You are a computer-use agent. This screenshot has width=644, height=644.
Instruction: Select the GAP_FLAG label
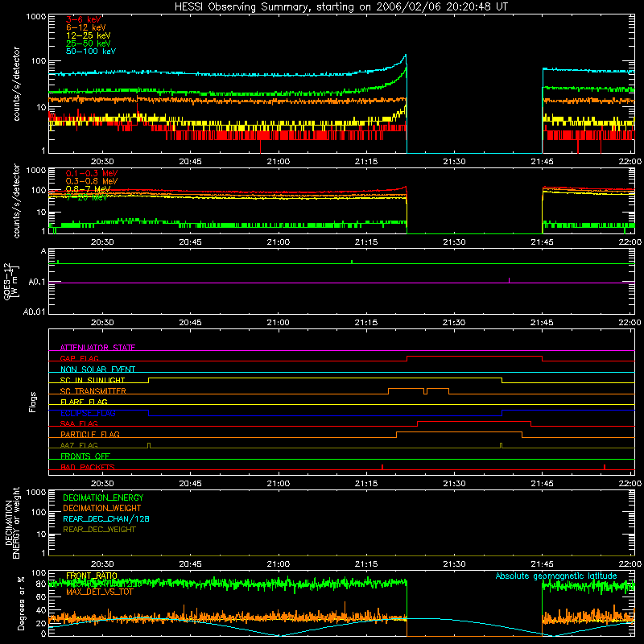[79, 358]
